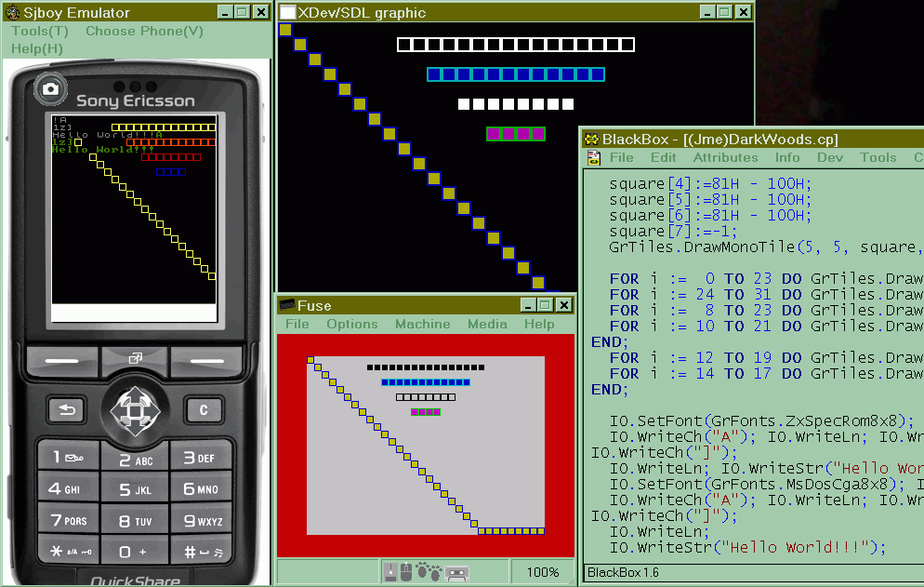Tap the 5 JKL key on phone
This screenshot has height=587, width=924.
click(135, 489)
